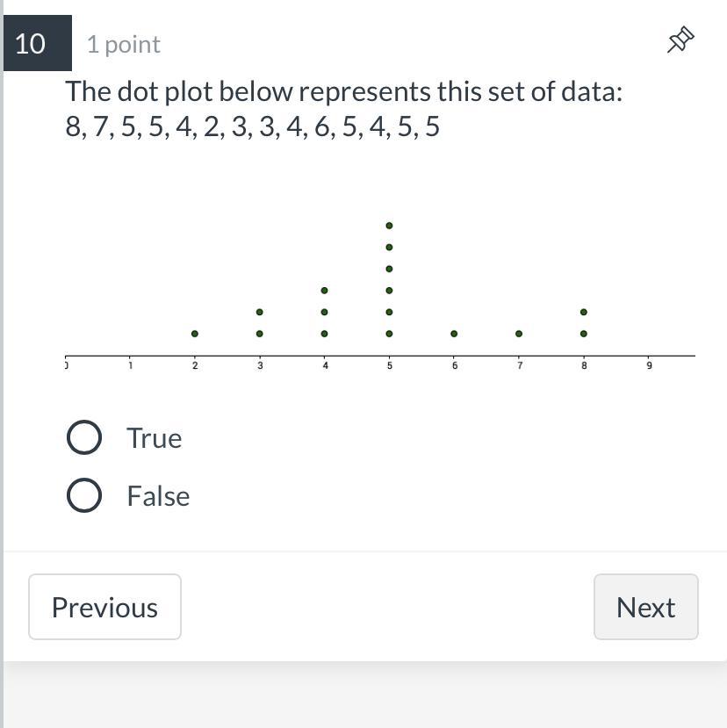The image size is (727, 728).
Task: Click the question number 10 badge
Action: tap(31, 43)
